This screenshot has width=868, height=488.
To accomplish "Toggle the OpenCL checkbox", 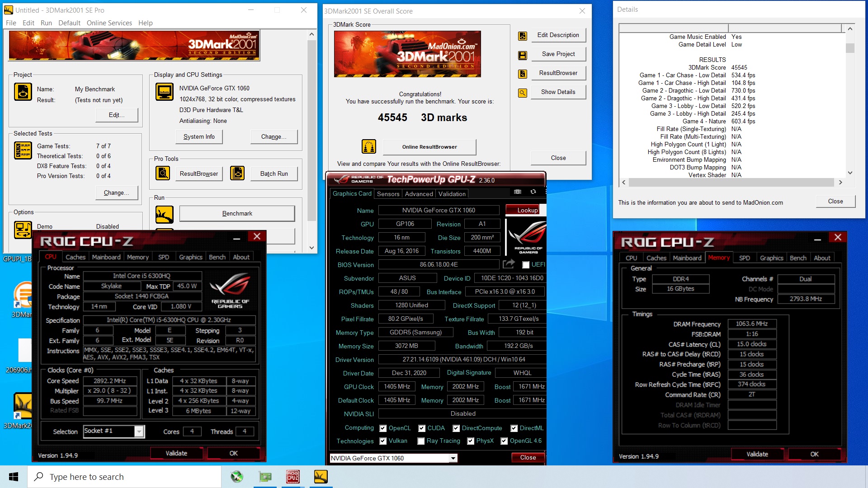I will (x=383, y=428).
